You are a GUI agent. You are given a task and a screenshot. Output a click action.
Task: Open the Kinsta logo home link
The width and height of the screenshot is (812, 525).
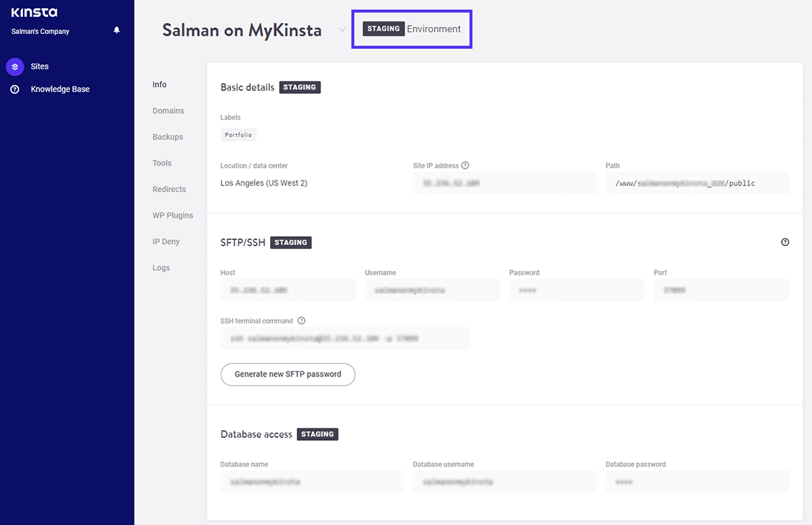pyautogui.click(x=33, y=12)
